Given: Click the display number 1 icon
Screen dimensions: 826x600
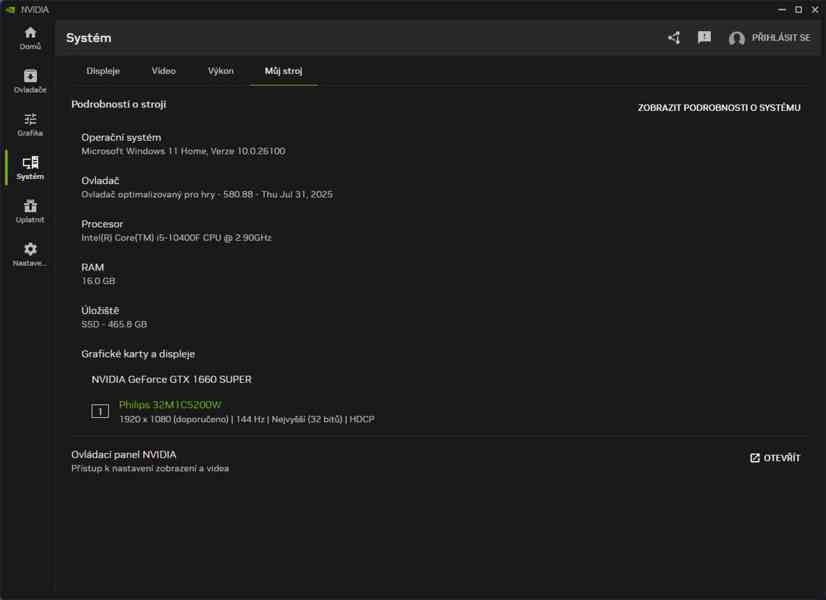Looking at the screenshot, I should click(x=100, y=411).
